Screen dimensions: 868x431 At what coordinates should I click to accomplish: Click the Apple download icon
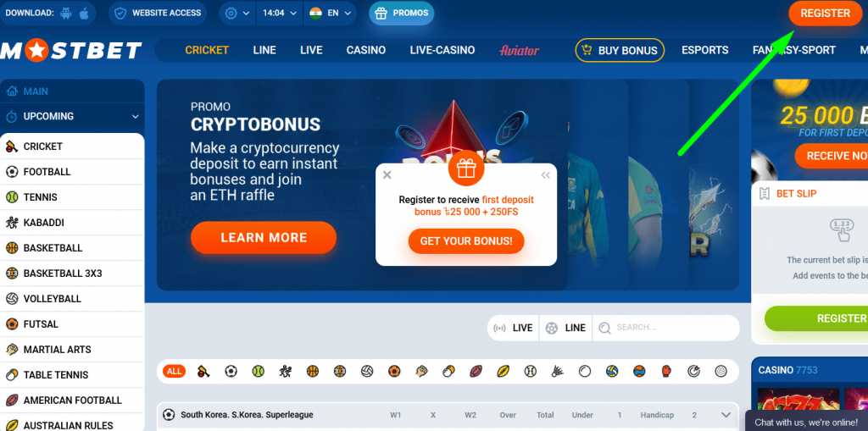tap(84, 13)
